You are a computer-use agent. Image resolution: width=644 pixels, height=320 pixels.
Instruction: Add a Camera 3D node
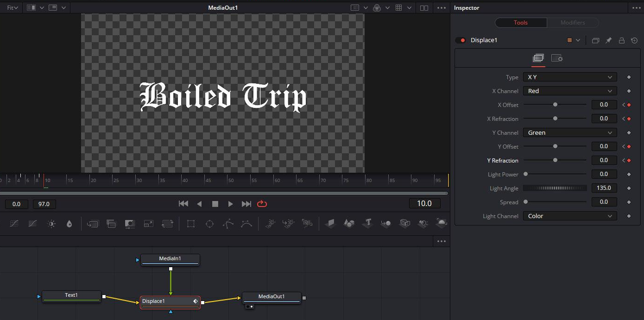(x=405, y=224)
